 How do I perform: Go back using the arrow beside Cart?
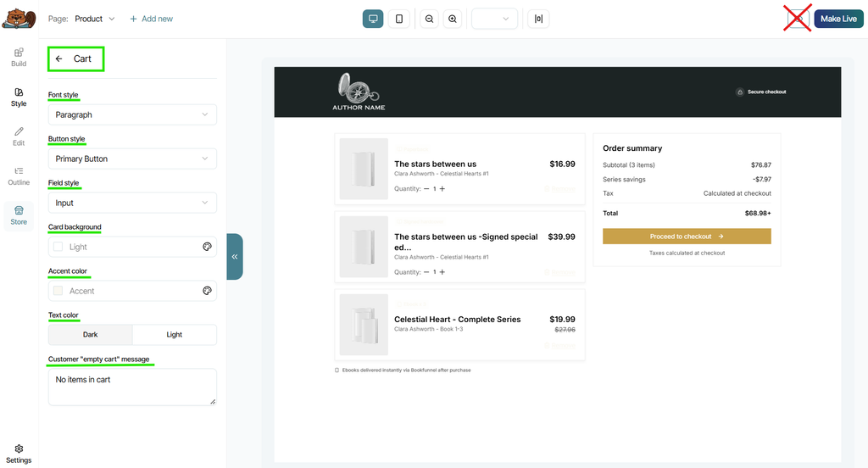[59, 58]
